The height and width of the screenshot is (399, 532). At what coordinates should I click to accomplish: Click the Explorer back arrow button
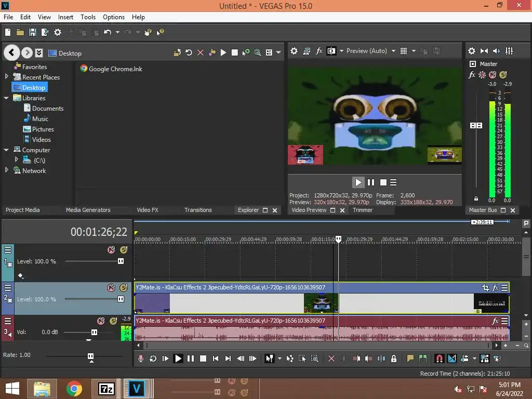[11, 52]
